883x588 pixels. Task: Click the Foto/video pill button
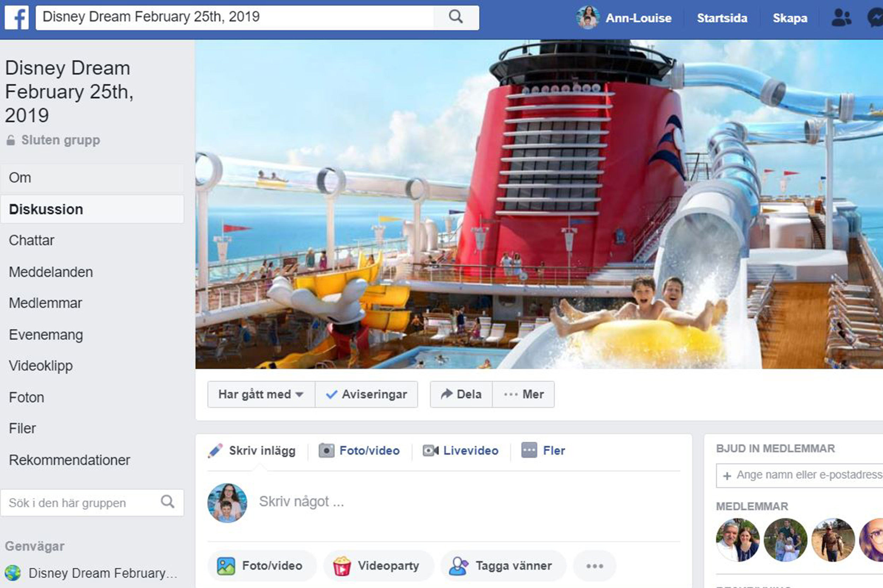tap(262, 566)
